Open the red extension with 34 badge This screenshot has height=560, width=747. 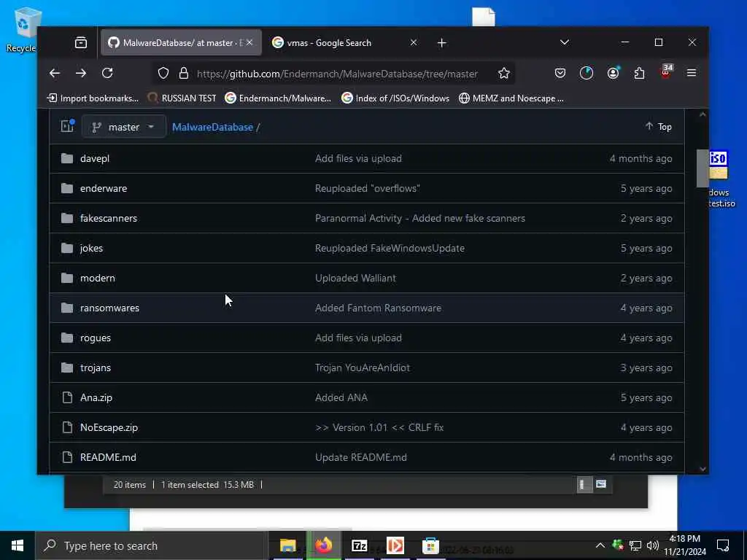[x=666, y=72]
